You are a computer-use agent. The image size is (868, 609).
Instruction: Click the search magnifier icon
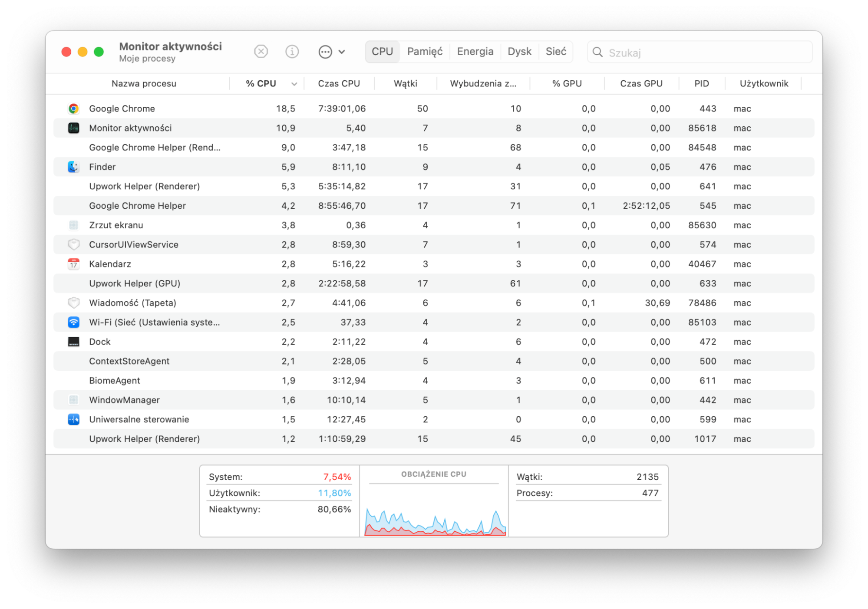pos(597,52)
